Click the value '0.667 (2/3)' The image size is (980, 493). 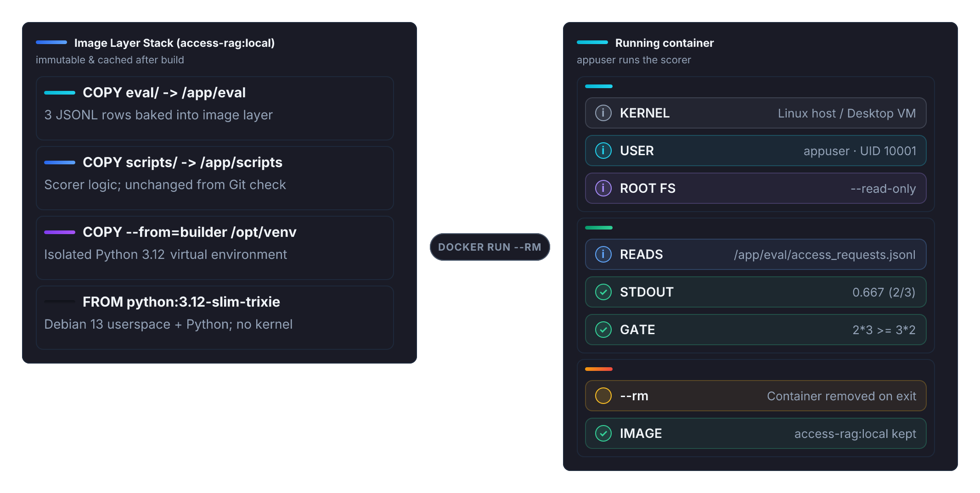point(884,292)
